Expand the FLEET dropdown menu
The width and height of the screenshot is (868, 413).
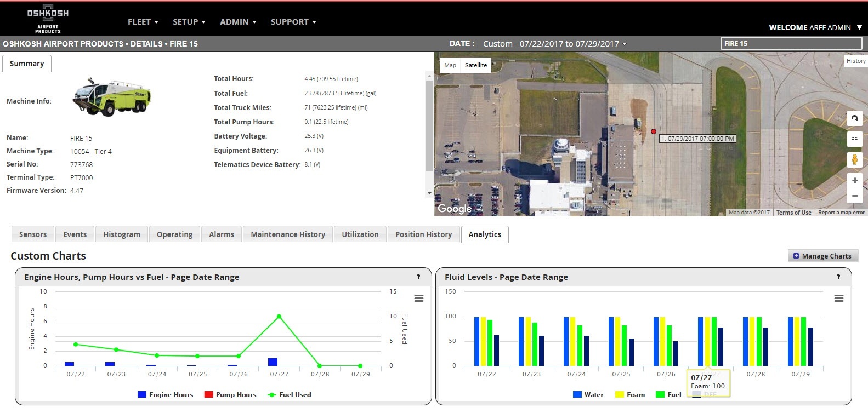tap(143, 22)
